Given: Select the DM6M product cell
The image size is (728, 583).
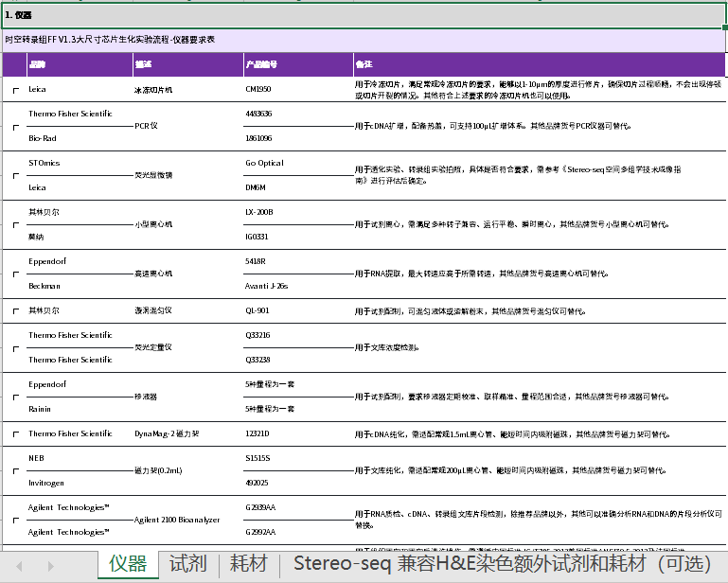Looking at the screenshot, I should 298,187.
